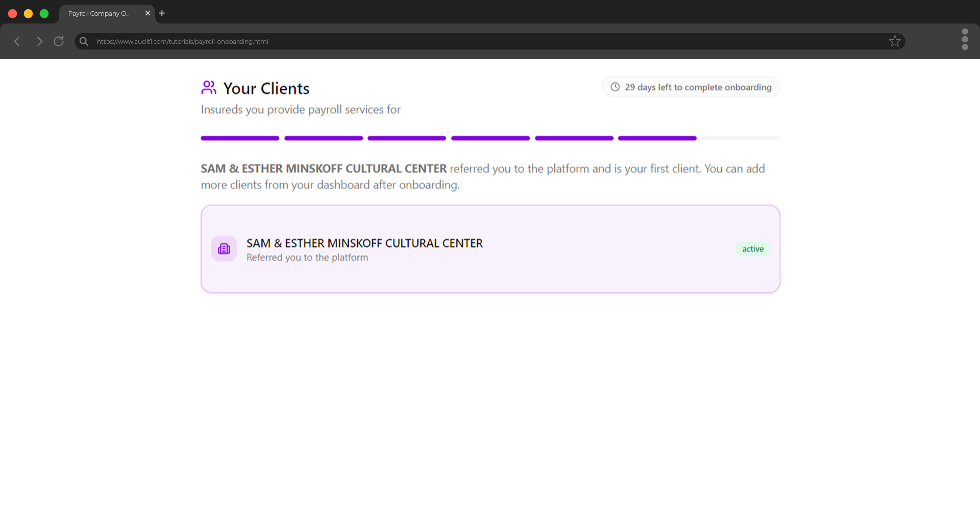Close the Payroll Company Onboarding tab

tap(148, 14)
